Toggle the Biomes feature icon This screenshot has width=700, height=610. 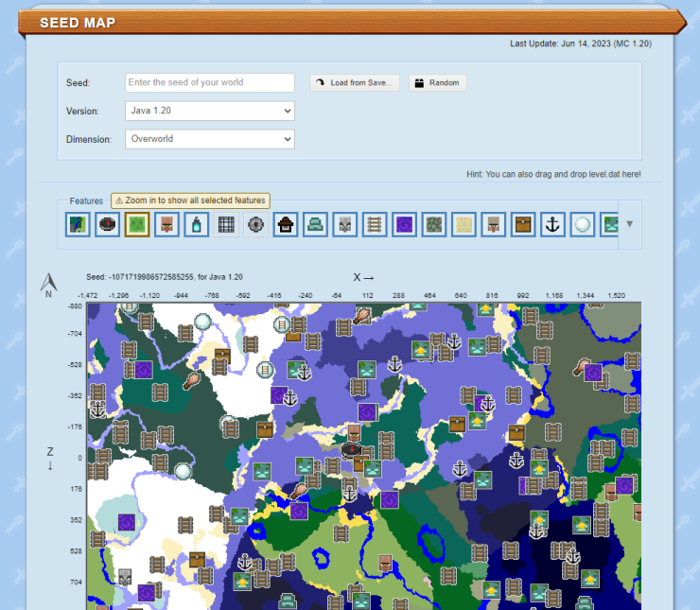78,224
